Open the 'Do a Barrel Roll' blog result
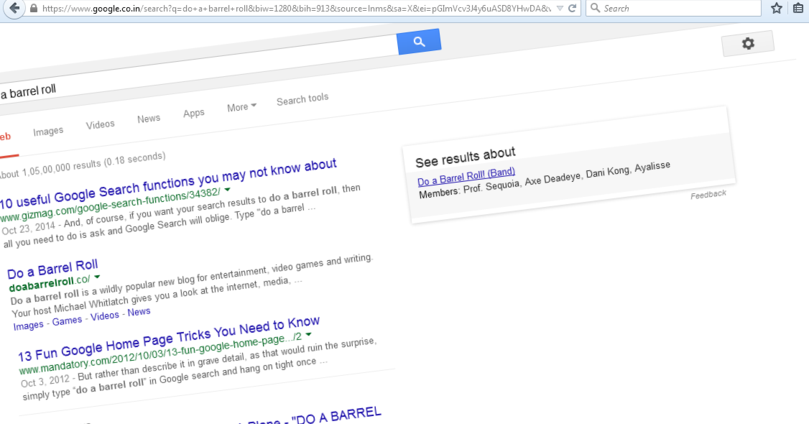This screenshot has height=424, width=809. point(53,269)
